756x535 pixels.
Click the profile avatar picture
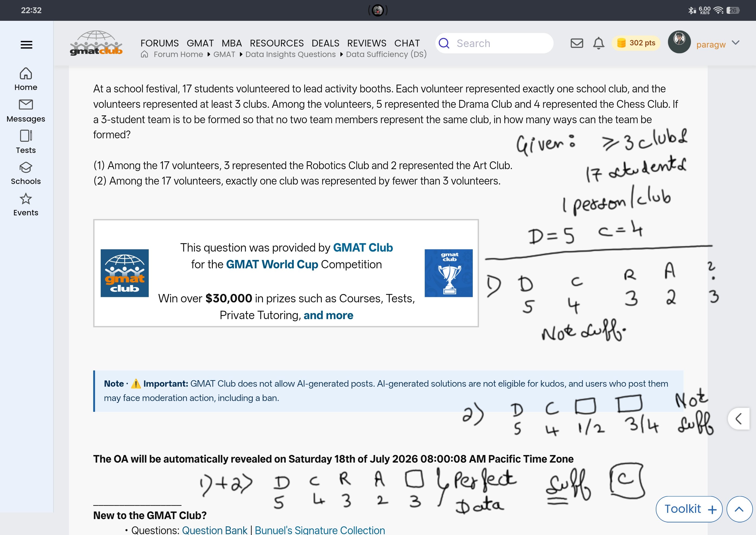[x=679, y=42]
